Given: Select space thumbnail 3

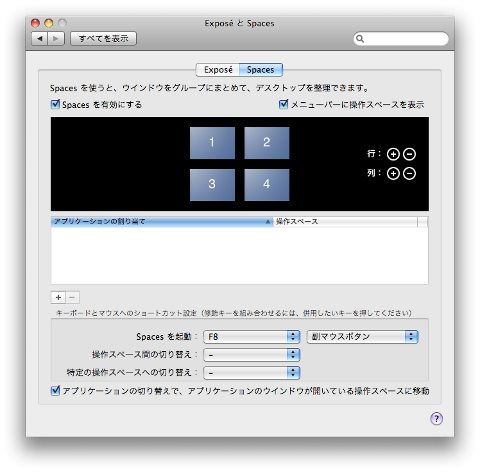Looking at the screenshot, I should 212,185.
